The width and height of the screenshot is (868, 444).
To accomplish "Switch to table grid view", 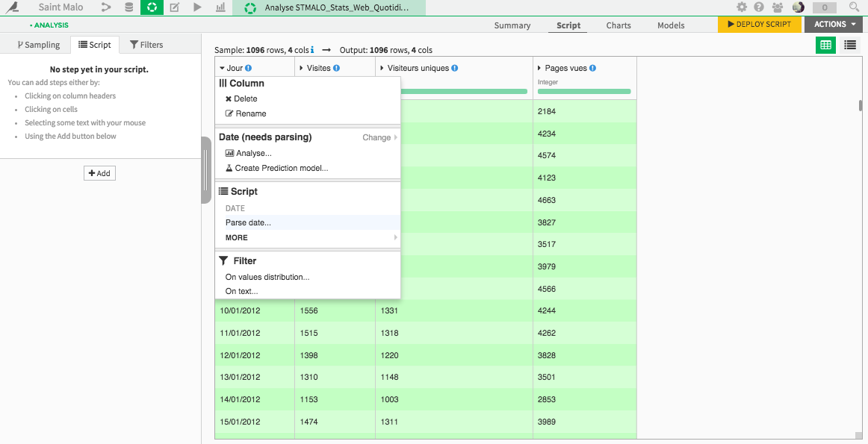I will [825, 46].
